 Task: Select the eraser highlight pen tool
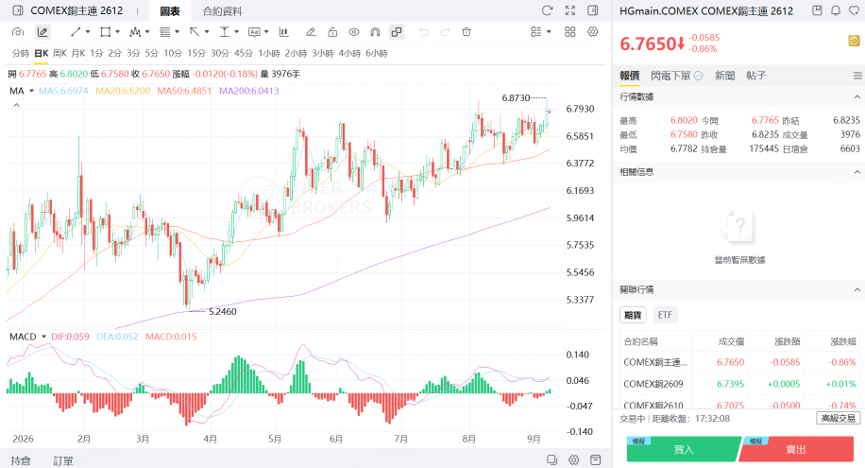click(x=311, y=32)
